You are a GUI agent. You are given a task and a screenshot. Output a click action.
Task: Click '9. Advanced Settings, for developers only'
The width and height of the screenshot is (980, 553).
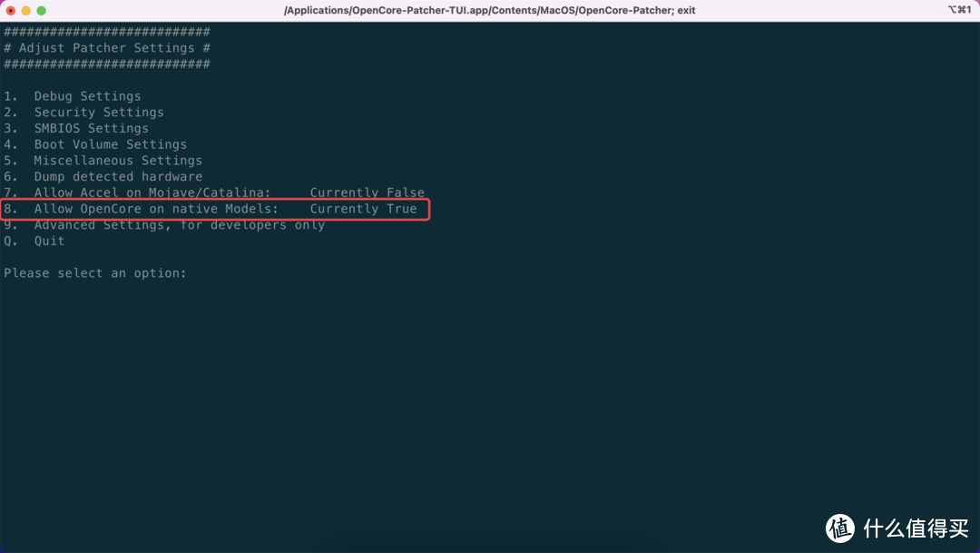164,225
